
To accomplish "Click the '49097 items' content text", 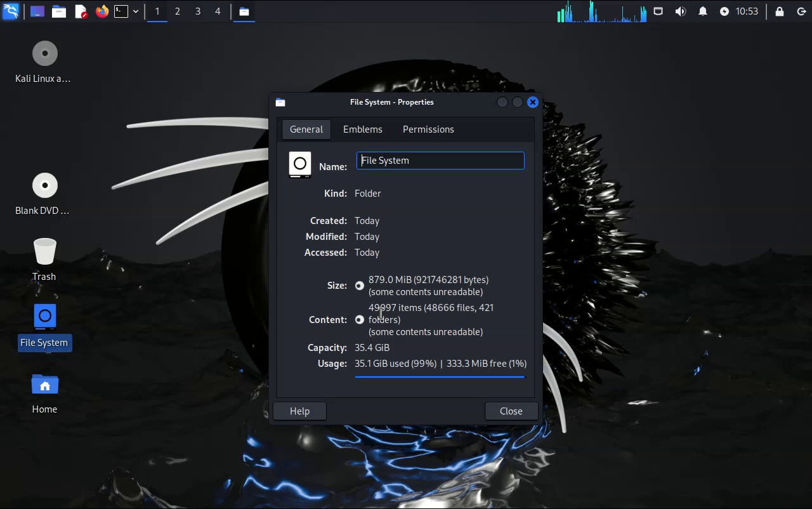I will click(x=395, y=308).
